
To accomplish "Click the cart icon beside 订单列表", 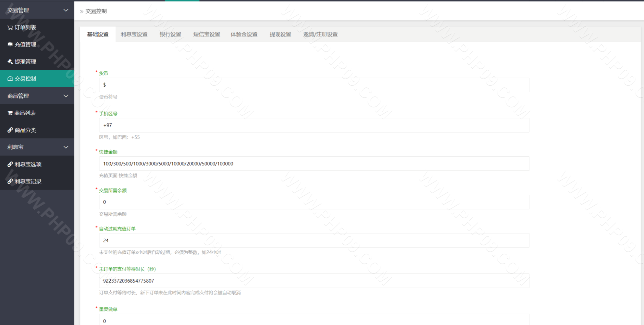I will coord(10,27).
